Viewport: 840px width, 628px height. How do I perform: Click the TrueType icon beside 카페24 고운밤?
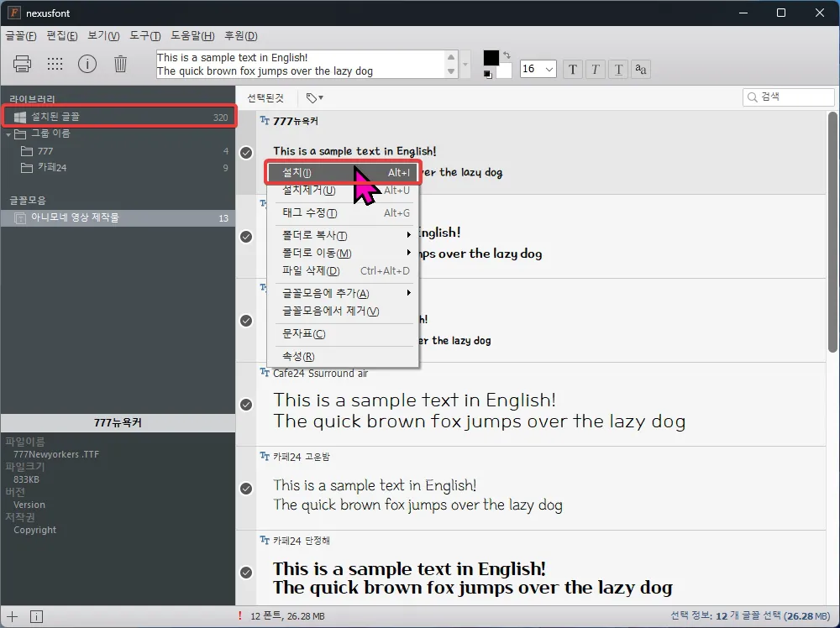coord(265,456)
